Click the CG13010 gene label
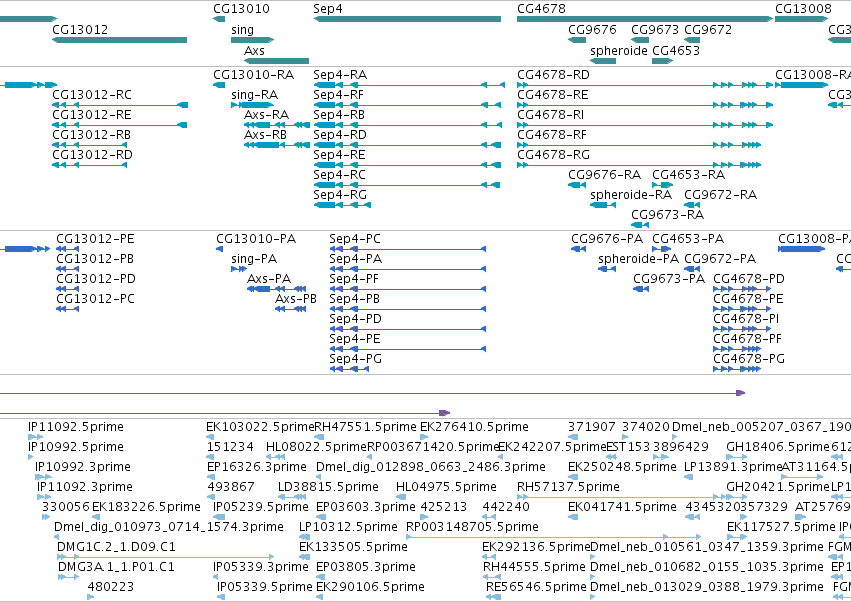851x602 pixels. tap(241, 9)
